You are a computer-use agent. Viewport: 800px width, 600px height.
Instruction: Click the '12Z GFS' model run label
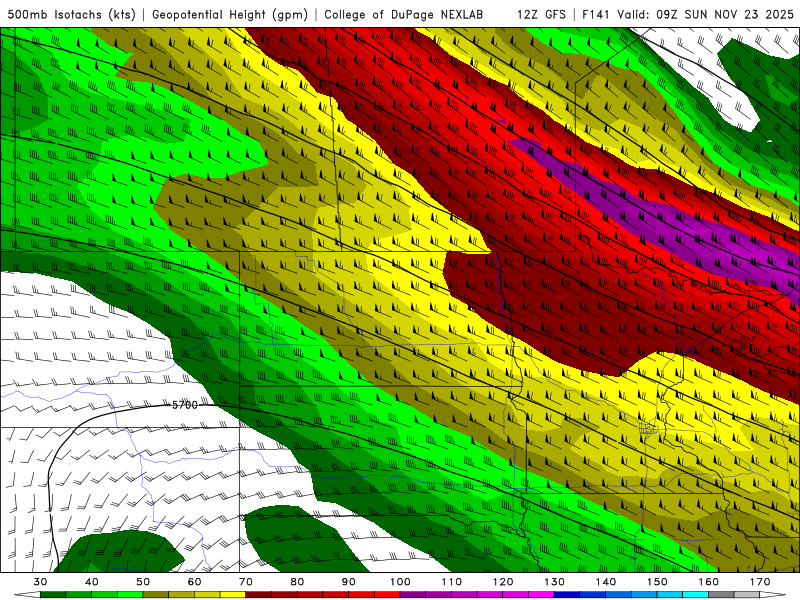[541, 14]
